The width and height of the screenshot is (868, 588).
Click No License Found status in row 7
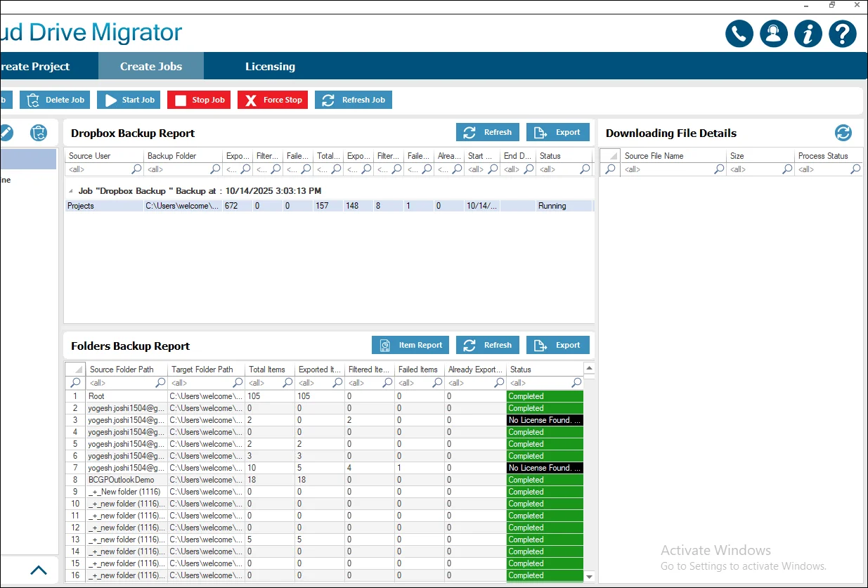pos(545,468)
